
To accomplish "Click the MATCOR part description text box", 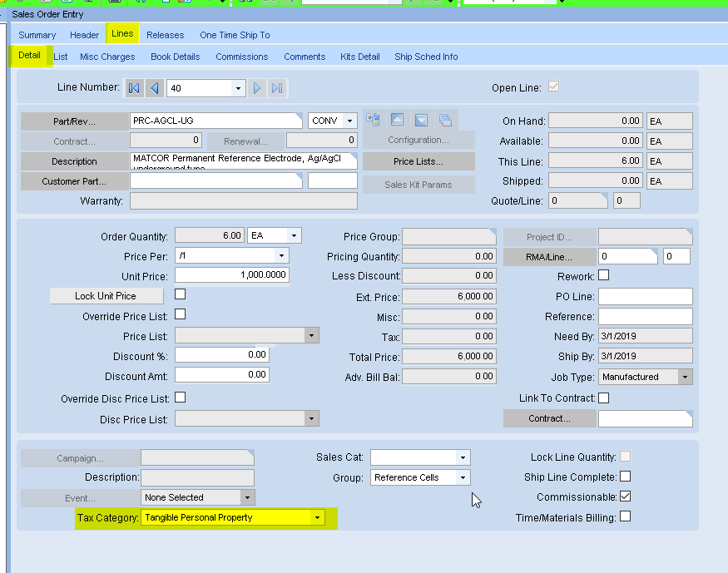I will pyautogui.click(x=244, y=161).
